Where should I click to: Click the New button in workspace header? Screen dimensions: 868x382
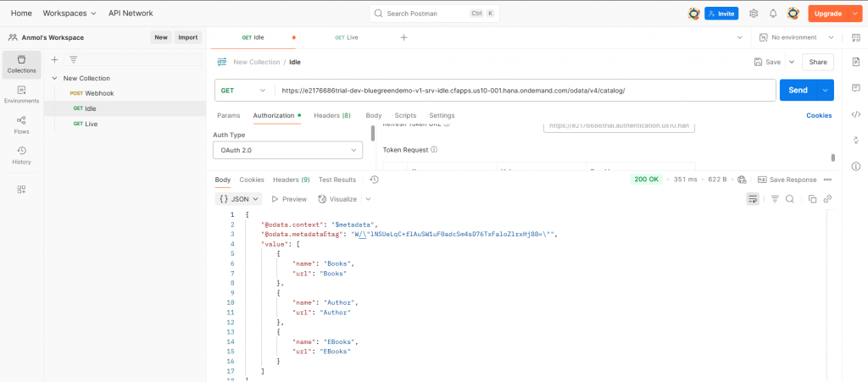pyautogui.click(x=161, y=37)
